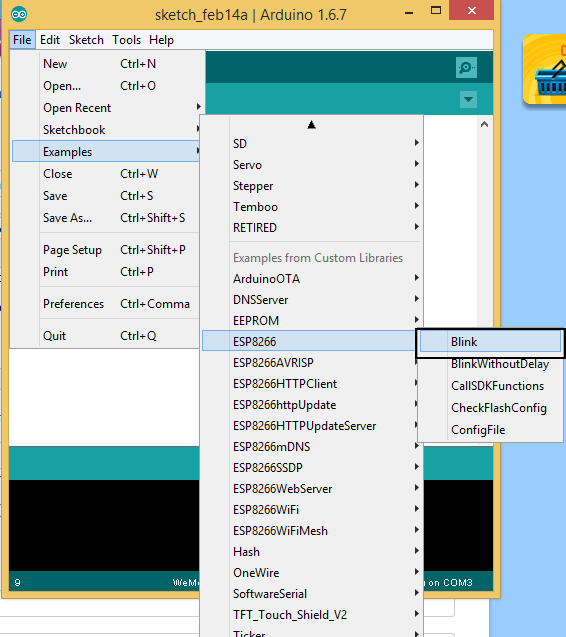The height and width of the screenshot is (637, 566).
Task: Click the tab dropdown arrow icon
Action: point(468,99)
